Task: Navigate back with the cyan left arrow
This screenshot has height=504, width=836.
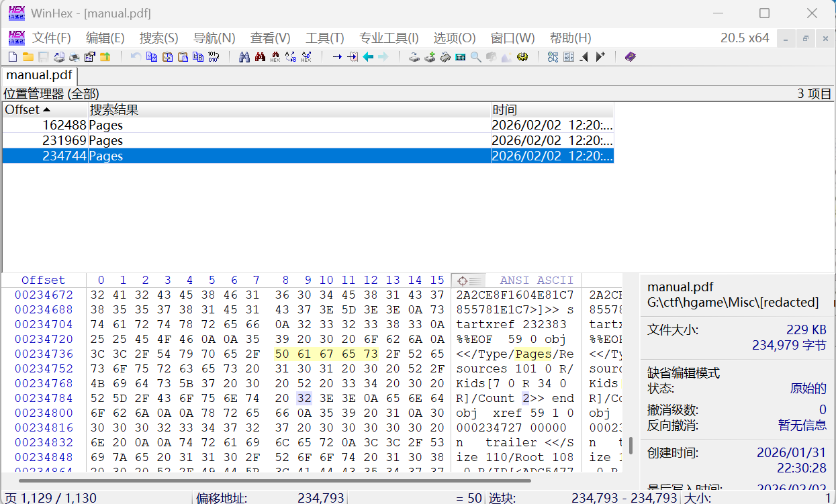Action: click(368, 57)
